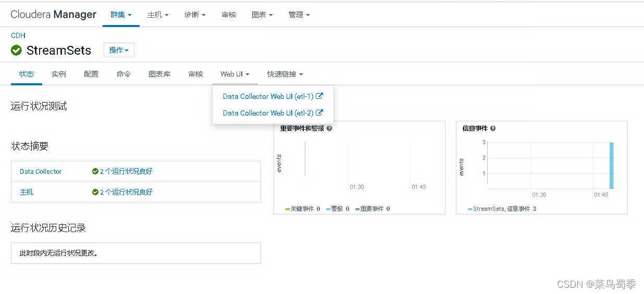Click the blue bar in the 信息事件 chart
Screen dimensions: 644x294
[612, 165]
